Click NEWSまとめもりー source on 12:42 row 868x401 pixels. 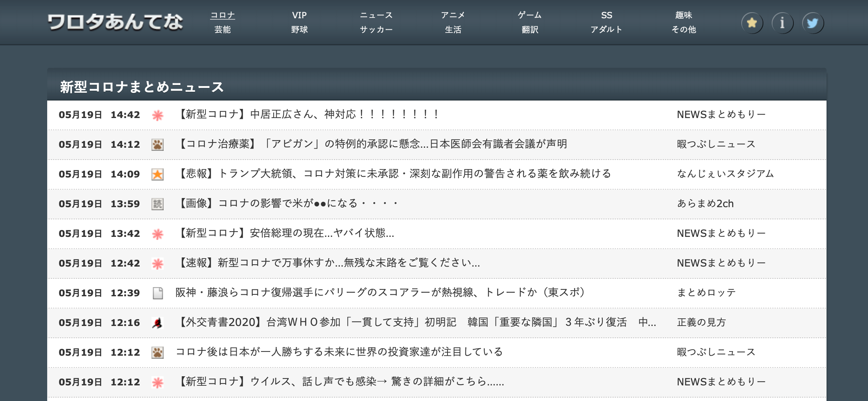coord(721,263)
